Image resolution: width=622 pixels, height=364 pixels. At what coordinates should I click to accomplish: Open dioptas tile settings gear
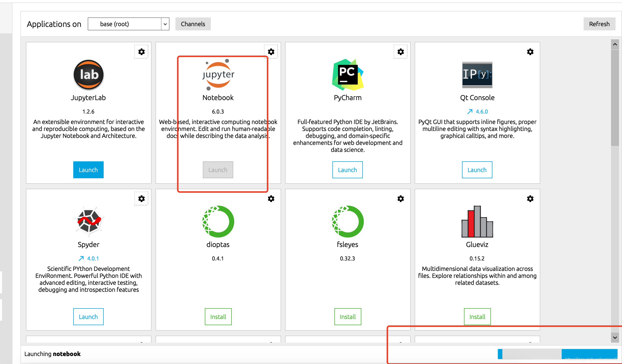(271, 198)
